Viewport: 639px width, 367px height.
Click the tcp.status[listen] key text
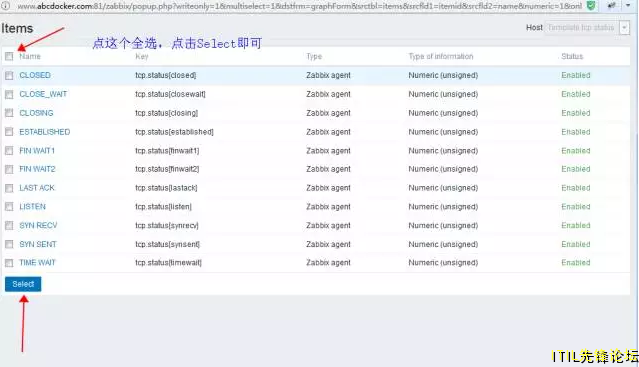(163, 207)
